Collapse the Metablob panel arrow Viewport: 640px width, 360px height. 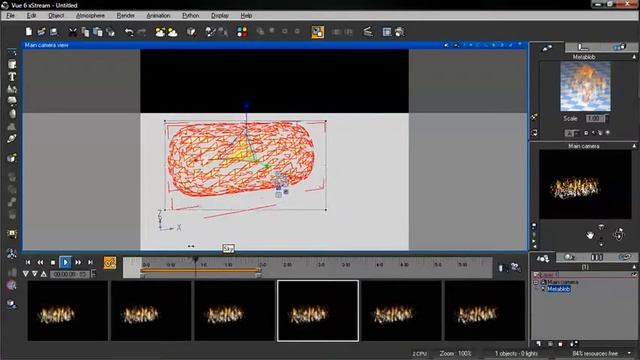pos(634,57)
